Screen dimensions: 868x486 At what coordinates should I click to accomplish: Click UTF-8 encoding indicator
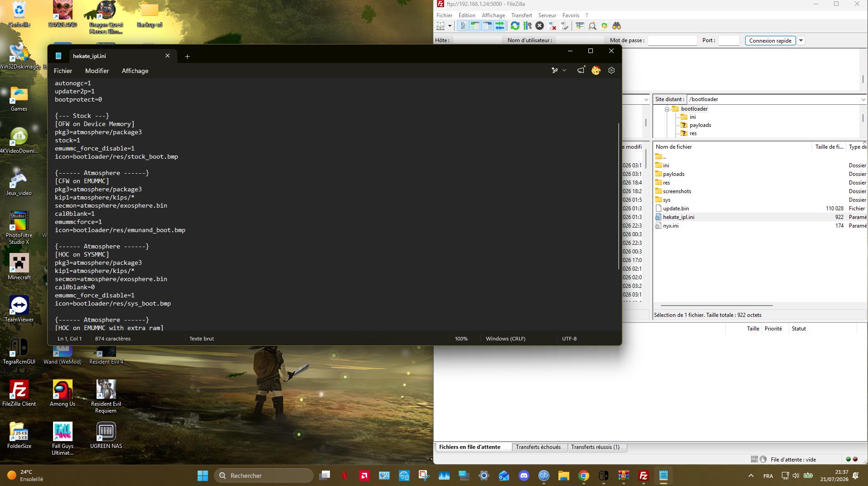tap(569, 339)
